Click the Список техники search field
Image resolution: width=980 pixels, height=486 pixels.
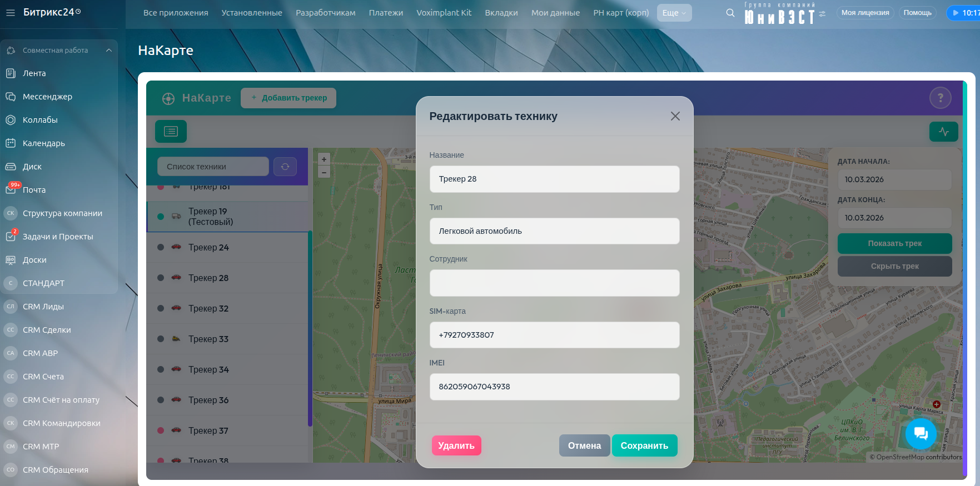(213, 167)
